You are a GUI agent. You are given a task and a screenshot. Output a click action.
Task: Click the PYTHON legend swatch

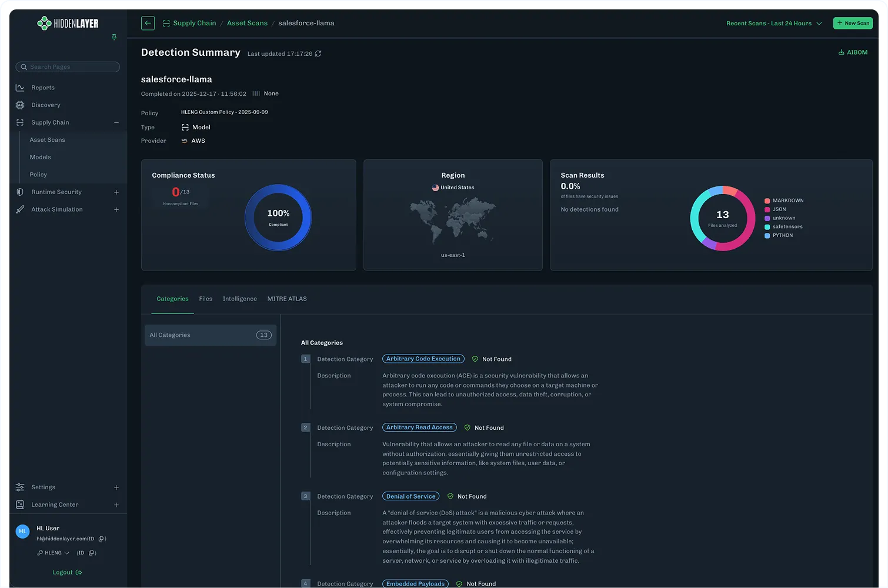coord(767,236)
